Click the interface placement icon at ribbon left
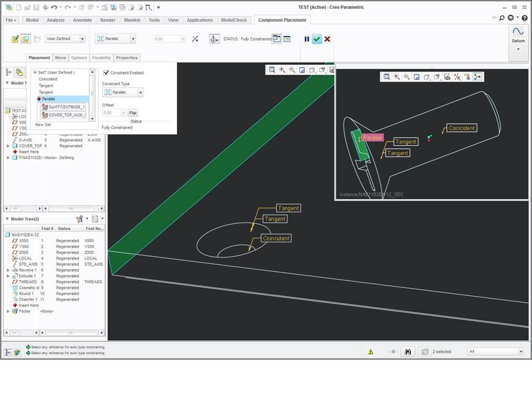 point(15,39)
